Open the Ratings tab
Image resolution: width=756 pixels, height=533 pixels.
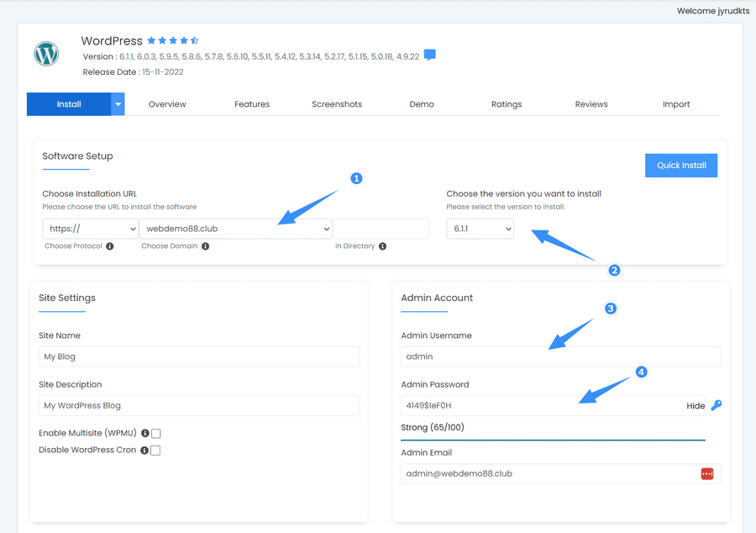point(507,104)
